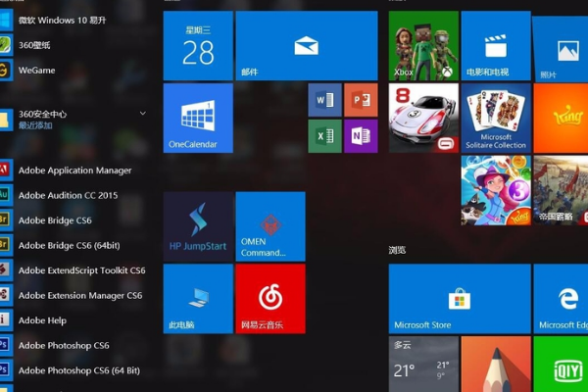The width and height of the screenshot is (588, 392).
Task: Open the calendar tile showing 28
Action: (x=198, y=45)
